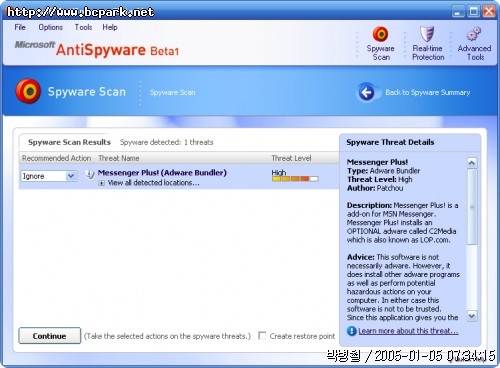The height and width of the screenshot is (368, 500).
Task: Open the Recommended Action dropdown set to Ignore
Action: (x=49, y=176)
